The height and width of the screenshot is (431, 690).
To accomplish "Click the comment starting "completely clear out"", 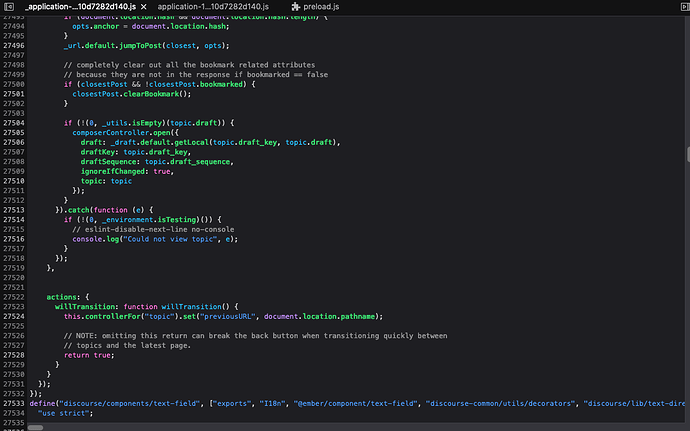I will tap(189, 65).
